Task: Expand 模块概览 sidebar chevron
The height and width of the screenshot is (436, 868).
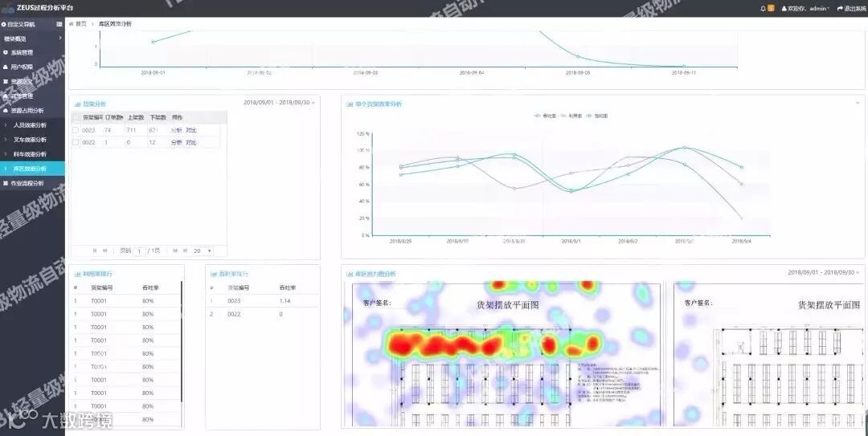Action: [x=59, y=39]
